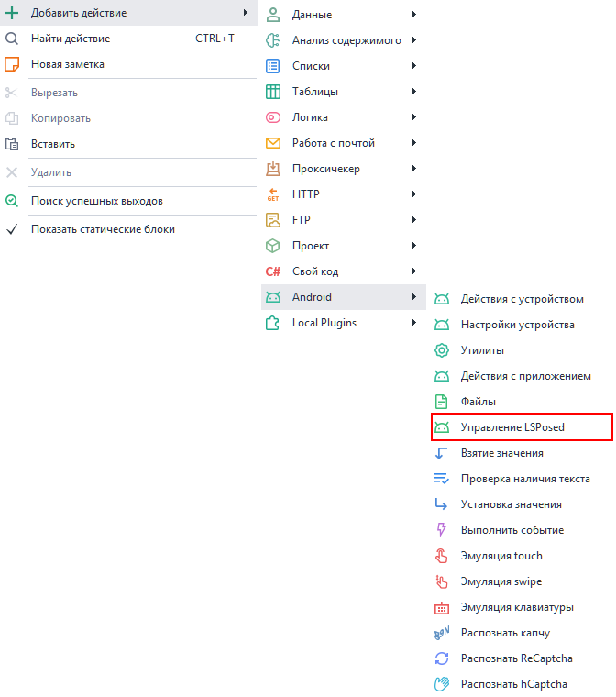616x697 pixels.
Task: Click the gear icon for Утилиты
Action: 441,350
